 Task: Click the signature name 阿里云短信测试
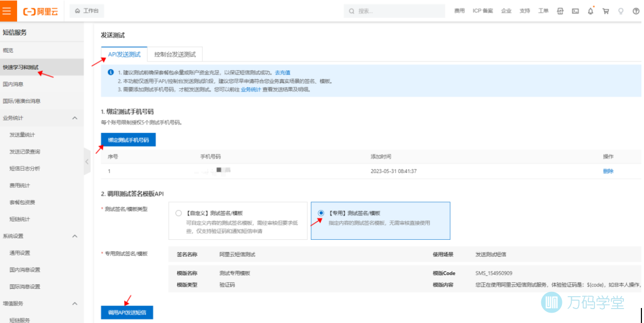click(237, 255)
